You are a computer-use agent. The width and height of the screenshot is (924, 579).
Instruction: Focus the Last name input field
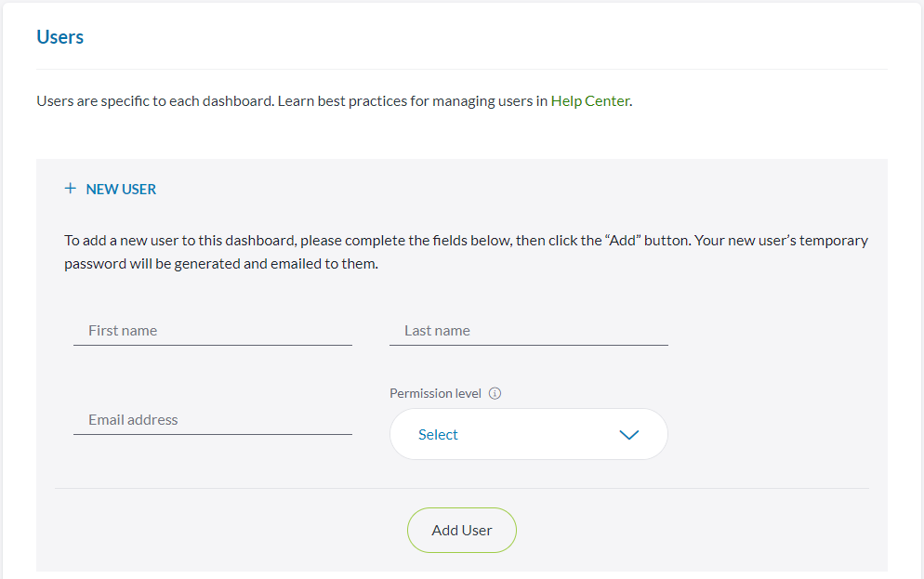point(528,330)
